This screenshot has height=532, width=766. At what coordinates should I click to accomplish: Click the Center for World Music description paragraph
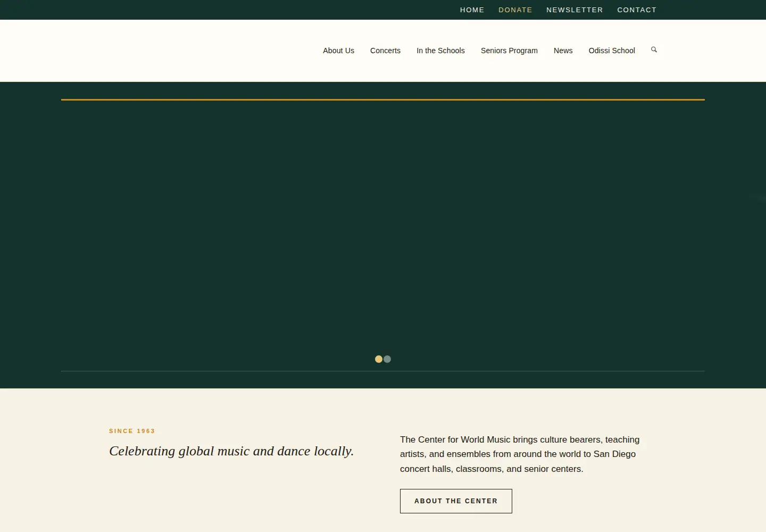click(520, 454)
